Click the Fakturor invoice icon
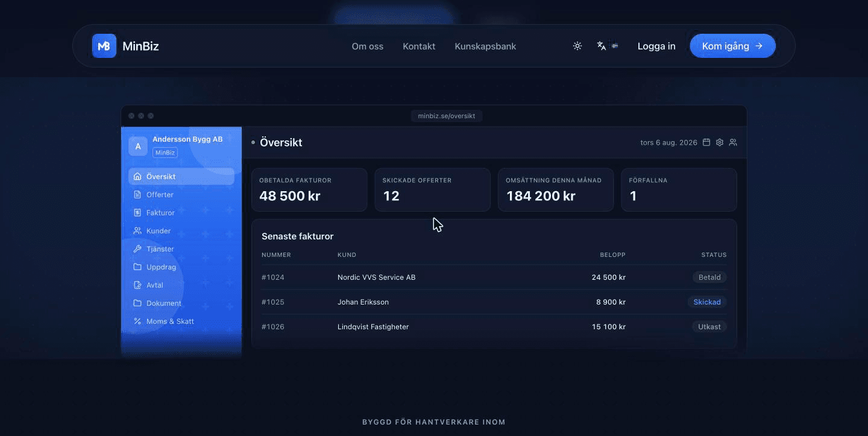Image resolution: width=868 pixels, height=436 pixels. tap(137, 213)
